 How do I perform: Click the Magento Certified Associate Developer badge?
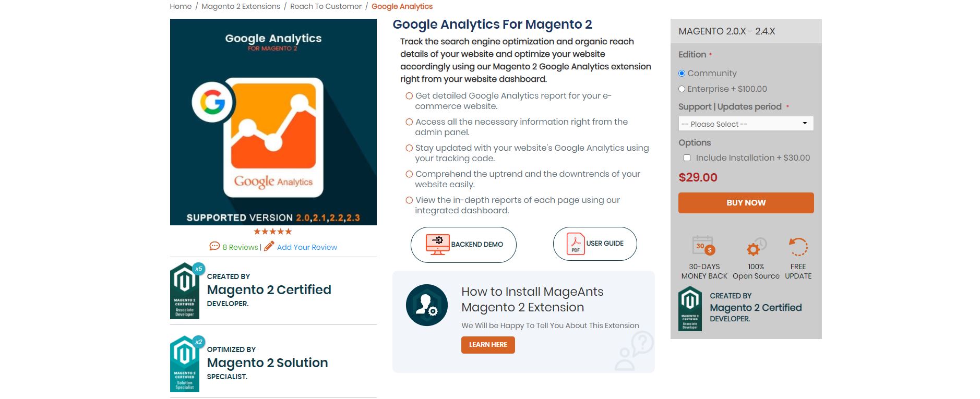pos(185,291)
